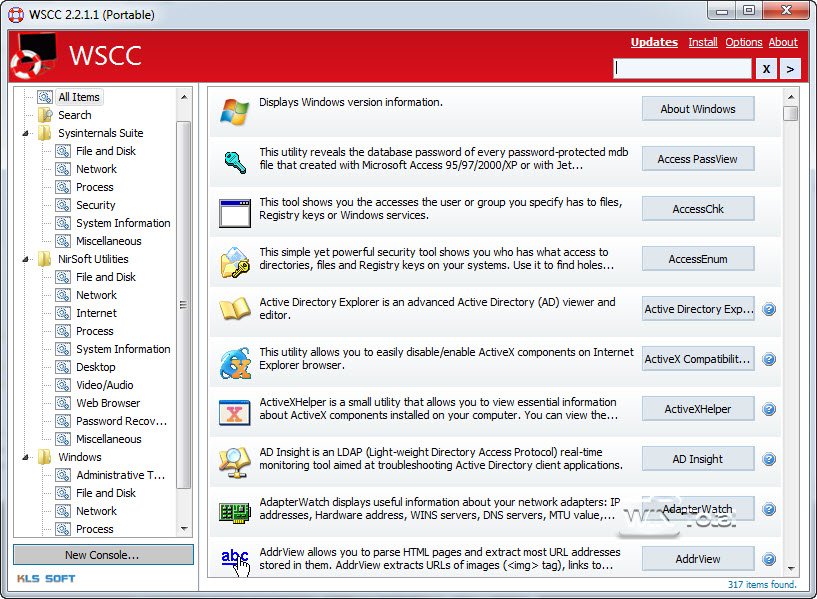This screenshot has height=599, width=817.
Task: Click tool list scroll down arrow
Action: pos(791,568)
